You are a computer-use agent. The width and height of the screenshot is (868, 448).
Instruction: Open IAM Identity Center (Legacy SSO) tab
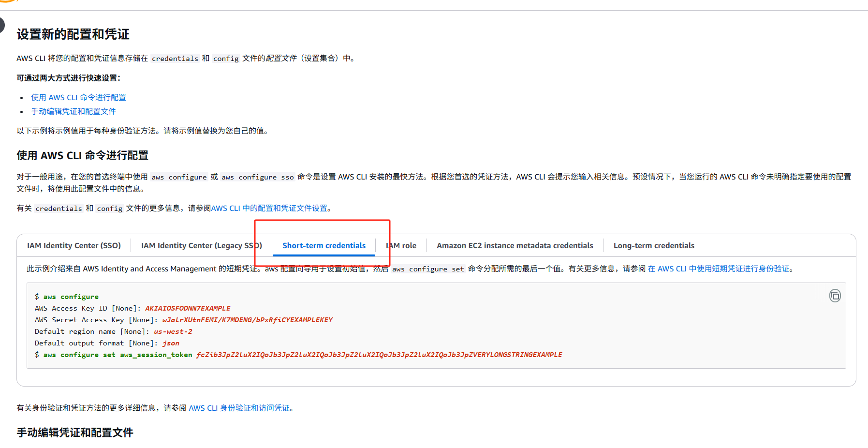point(202,245)
